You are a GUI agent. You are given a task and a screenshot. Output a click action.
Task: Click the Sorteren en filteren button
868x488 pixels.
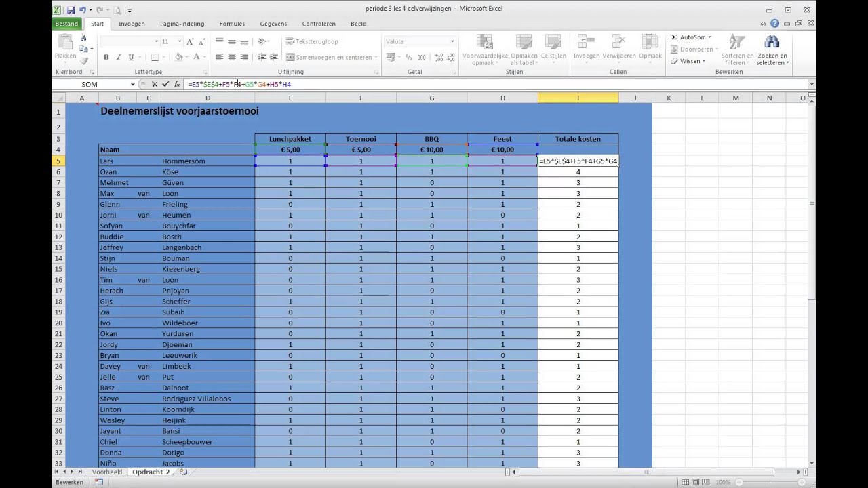(x=737, y=49)
